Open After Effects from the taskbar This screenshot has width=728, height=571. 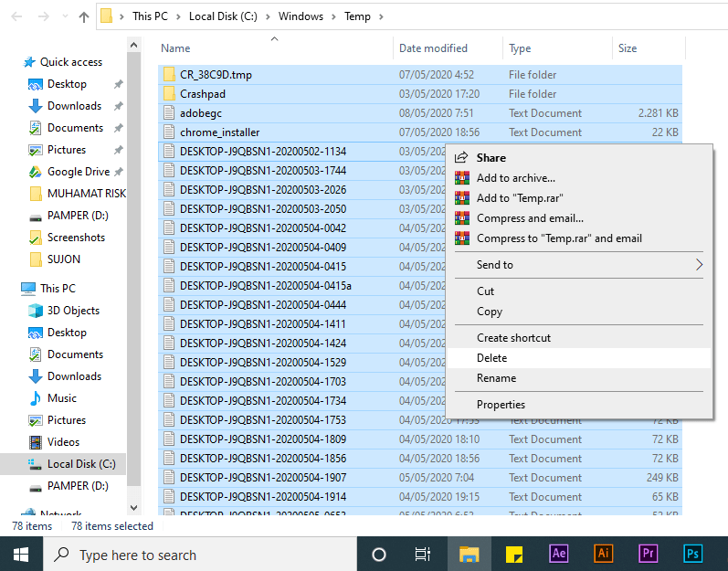point(559,554)
